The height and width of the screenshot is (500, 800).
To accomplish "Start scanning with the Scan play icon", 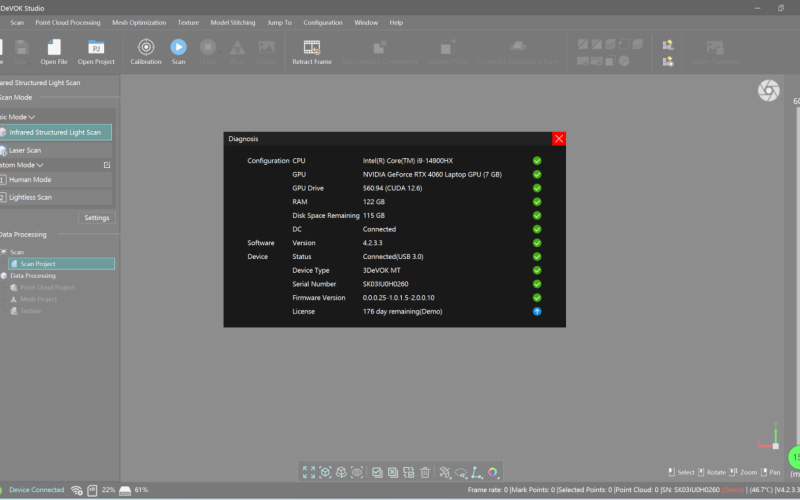I will tap(178, 47).
